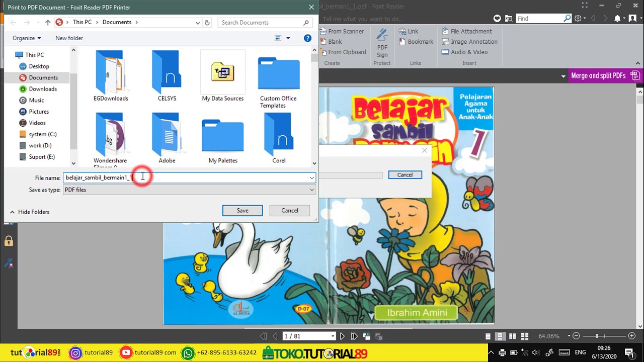The height and width of the screenshot is (362, 644).
Task: Select Image Annotation tool
Action: [x=469, y=42]
